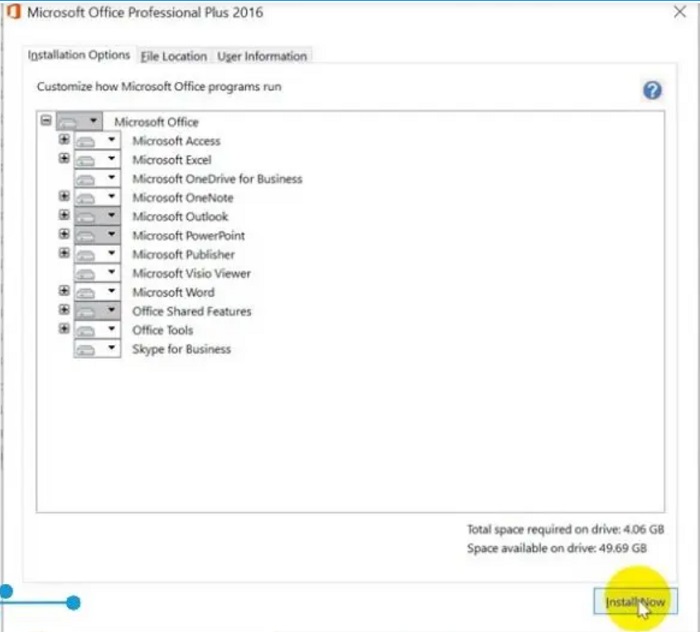Select the Microsoft Access label
This screenshot has height=632, width=700.
[176, 141]
